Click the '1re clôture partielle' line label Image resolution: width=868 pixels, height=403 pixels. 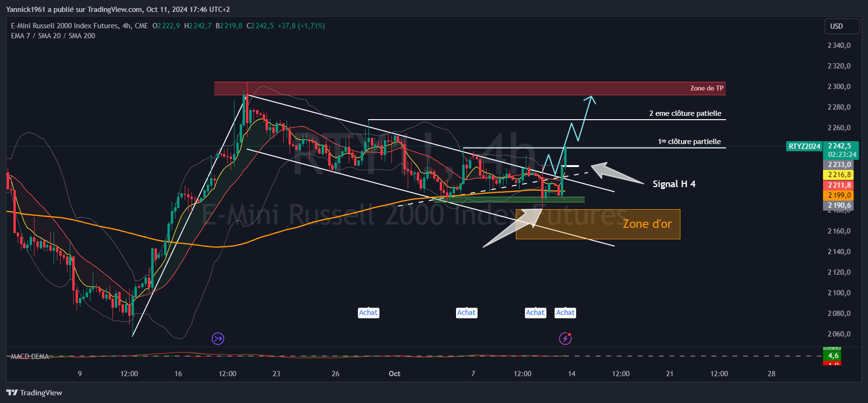(x=690, y=142)
